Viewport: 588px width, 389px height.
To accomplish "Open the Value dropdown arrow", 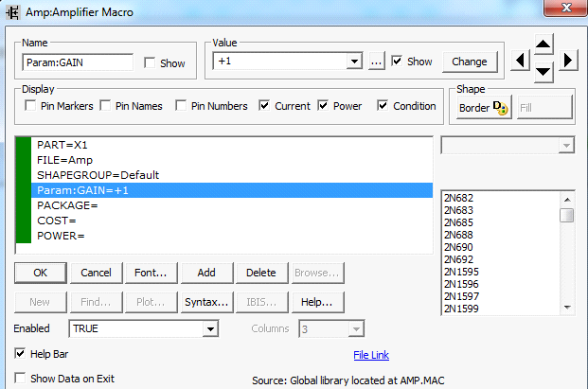I will [354, 62].
